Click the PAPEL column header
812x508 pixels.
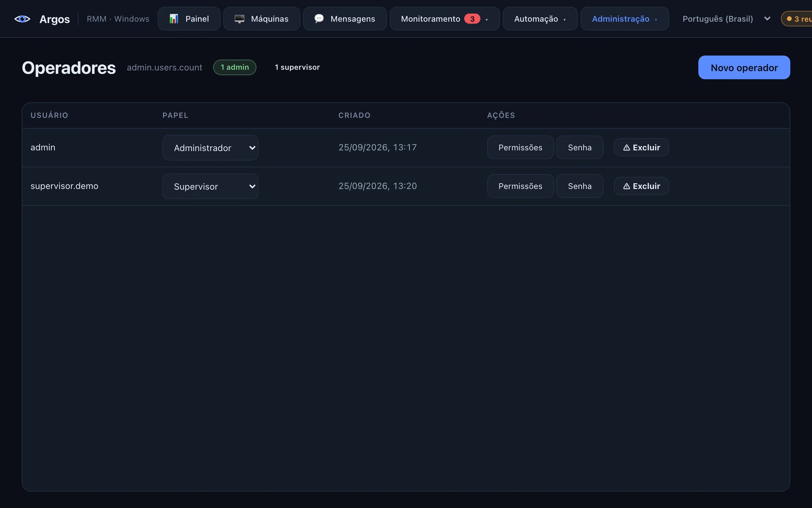(175, 115)
